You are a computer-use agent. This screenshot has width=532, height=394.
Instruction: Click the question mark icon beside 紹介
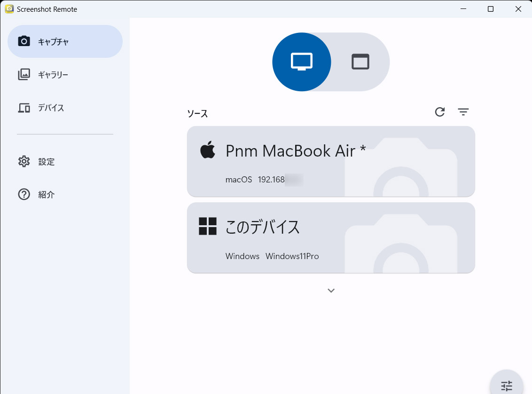click(24, 195)
